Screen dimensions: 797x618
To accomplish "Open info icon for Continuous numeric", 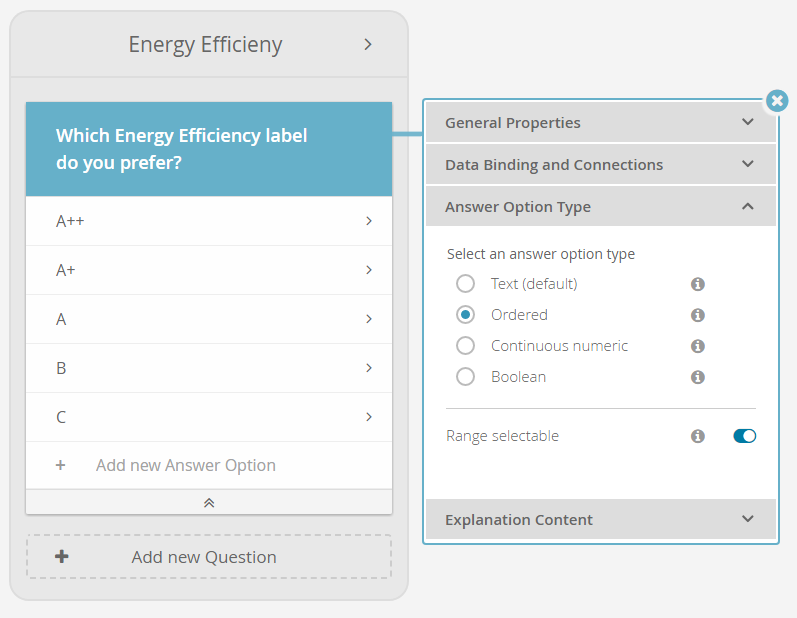I will coord(697,346).
